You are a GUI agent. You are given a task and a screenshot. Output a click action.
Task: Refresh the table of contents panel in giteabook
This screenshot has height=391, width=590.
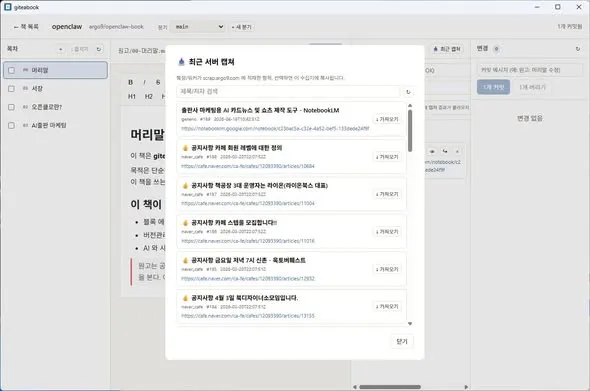pyautogui.click(x=99, y=49)
